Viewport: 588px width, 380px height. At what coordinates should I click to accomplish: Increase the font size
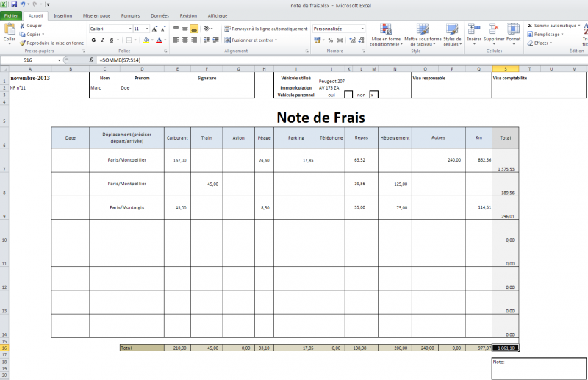pyautogui.click(x=154, y=29)
